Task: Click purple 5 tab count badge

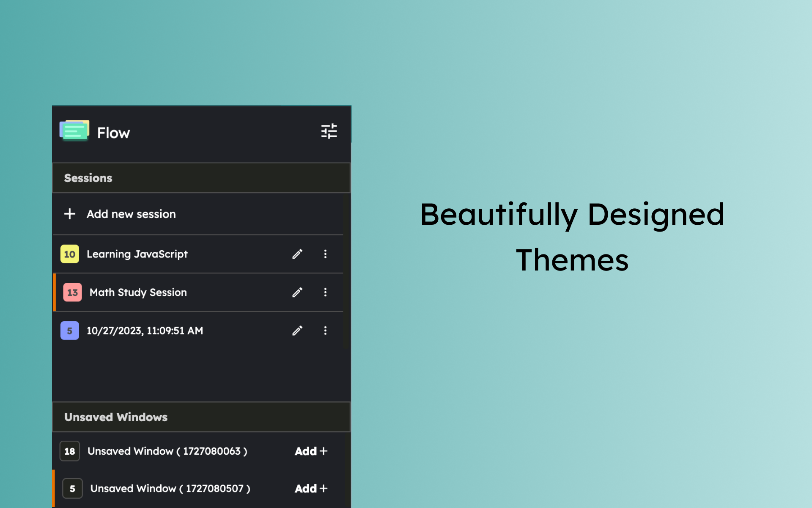Action: click(x=70, y=331)
